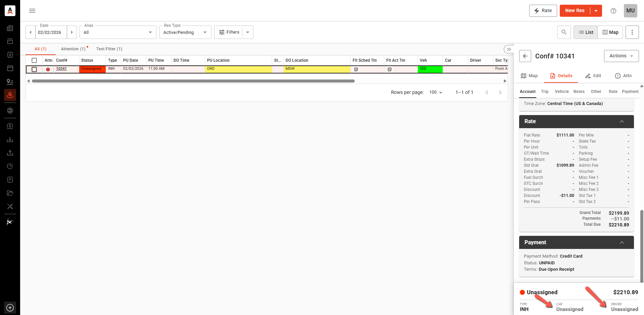644x315 pixels.
Task: Open confirmation link 10341
Action: (x=61, y=69)
